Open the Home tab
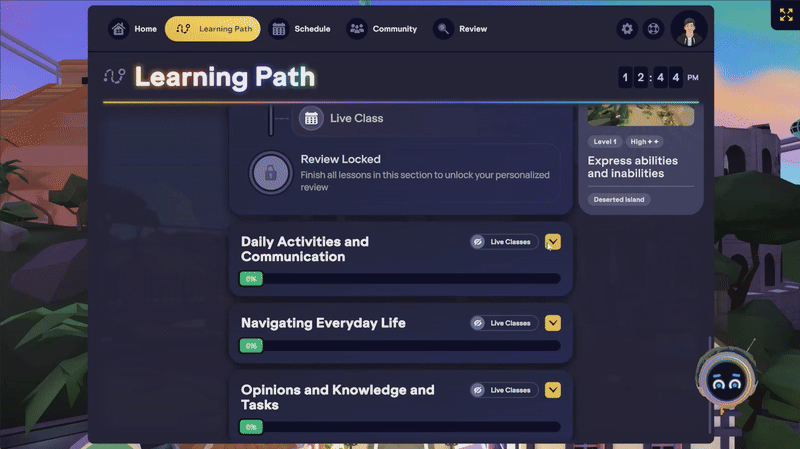This screenshot has width=800, height=449. click(x=134, y=29)
